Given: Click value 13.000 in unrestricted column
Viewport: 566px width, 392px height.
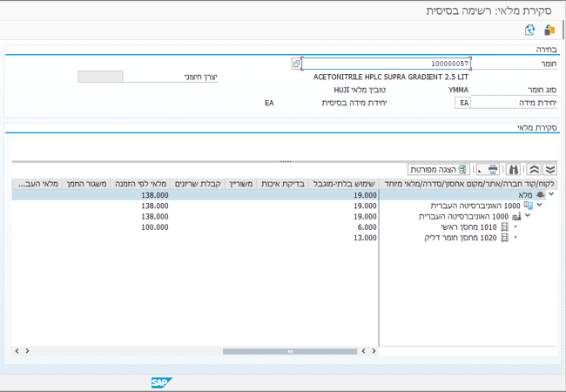Looking at the screenshot, I should (x=365, y=238).
